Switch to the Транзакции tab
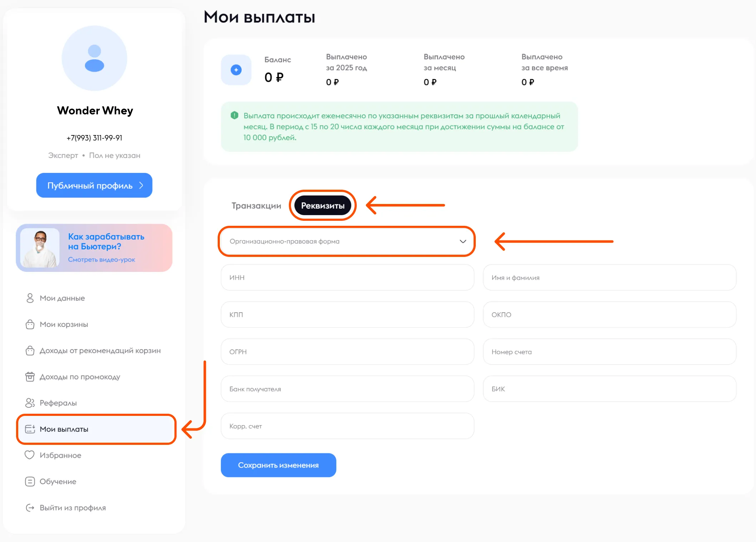This screenshot has width=756, height=542. point(256,205)
